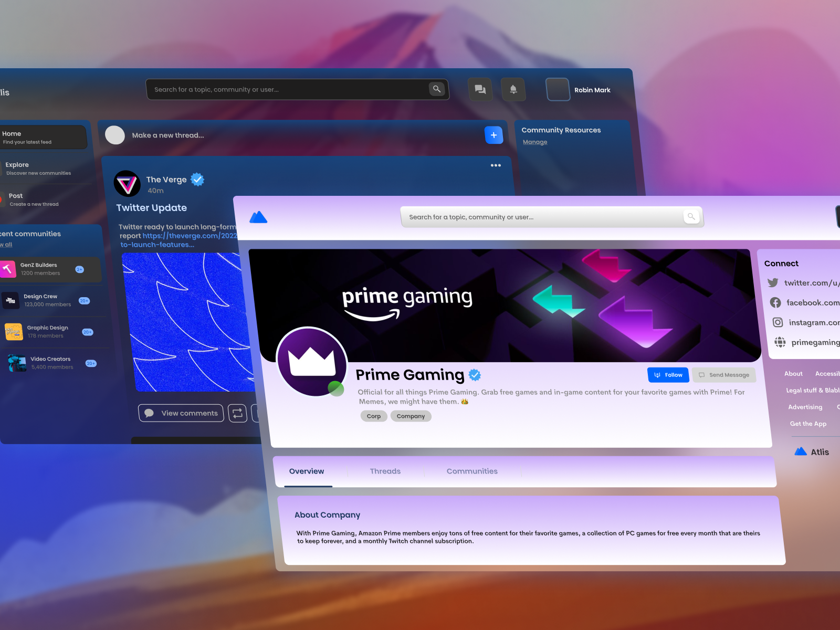Open messages chat icon in dark window
840x630 pixels.
[x=480, y=89]
